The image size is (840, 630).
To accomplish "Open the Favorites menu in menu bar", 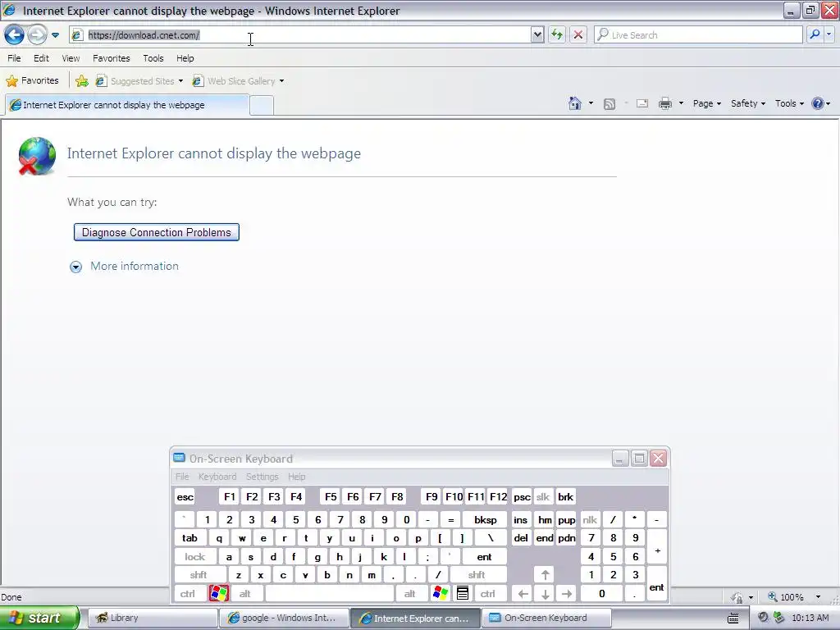I will coord(111,58).
